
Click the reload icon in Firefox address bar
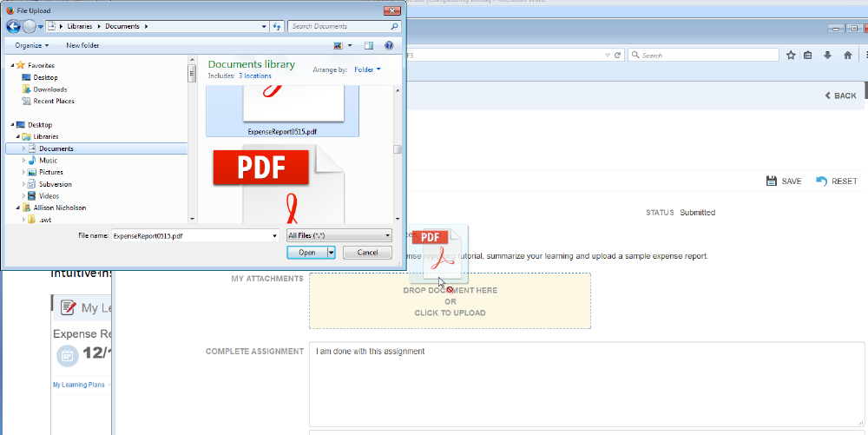point(618,56)
